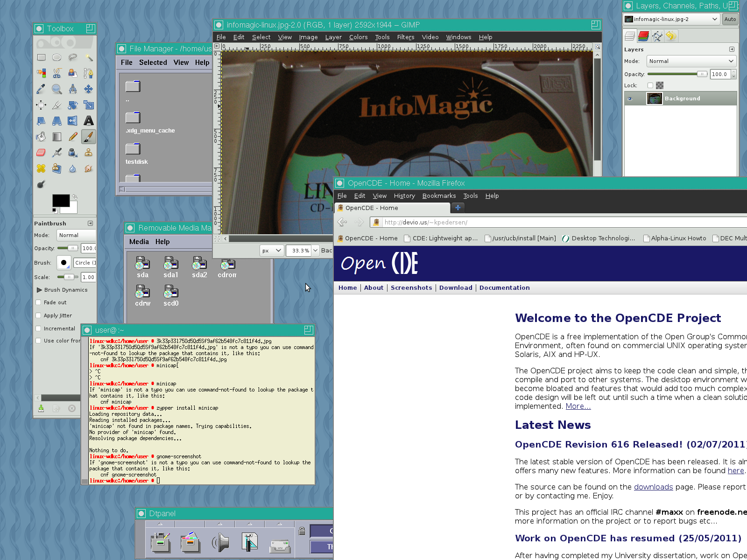Click the layer Opacity slider handle
Viewport: 747px width, 560px height.
[701, 74]
